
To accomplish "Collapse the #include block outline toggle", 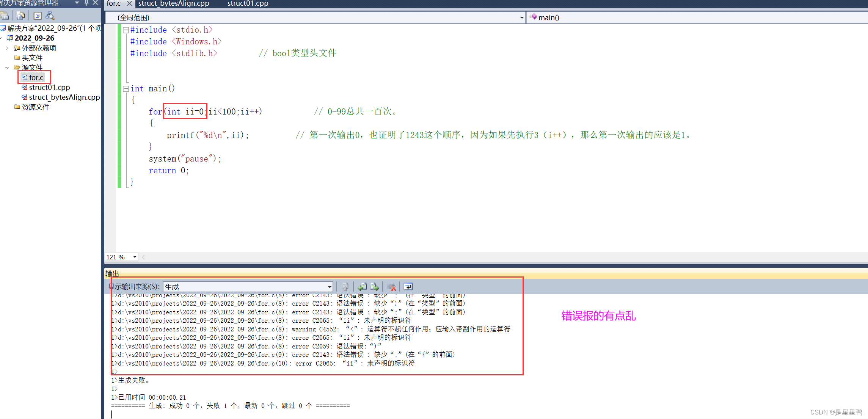I will pos(126,30).
